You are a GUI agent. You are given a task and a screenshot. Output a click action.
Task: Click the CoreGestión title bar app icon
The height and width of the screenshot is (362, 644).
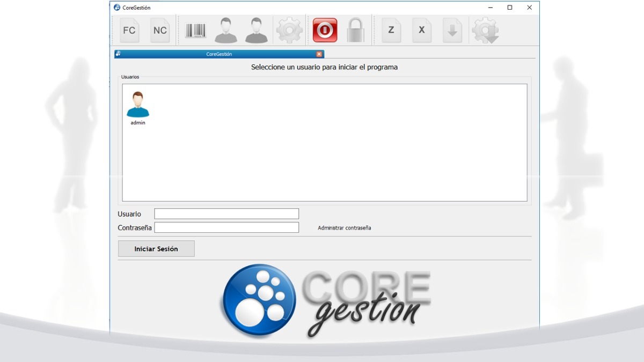[117, 8]
